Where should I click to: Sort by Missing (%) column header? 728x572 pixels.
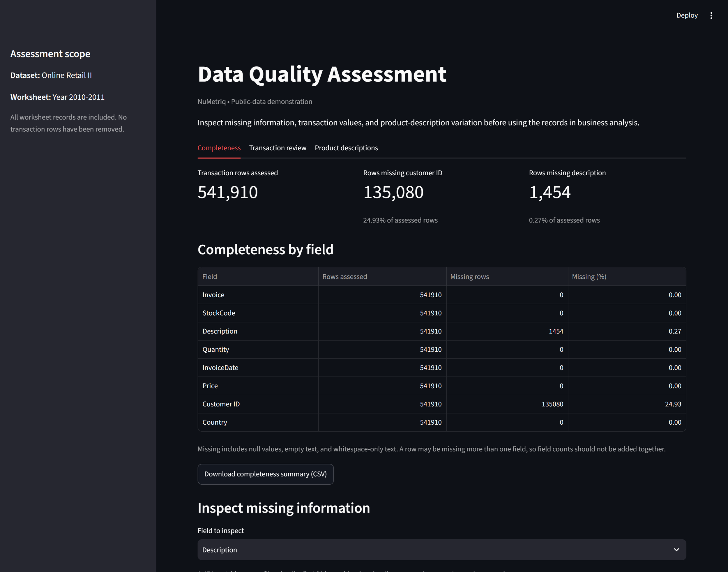627,276
